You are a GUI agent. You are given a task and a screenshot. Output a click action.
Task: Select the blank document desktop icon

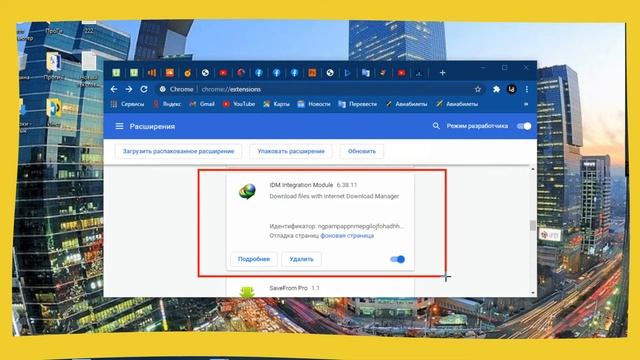pyautogui.click(x=89, y=62)
